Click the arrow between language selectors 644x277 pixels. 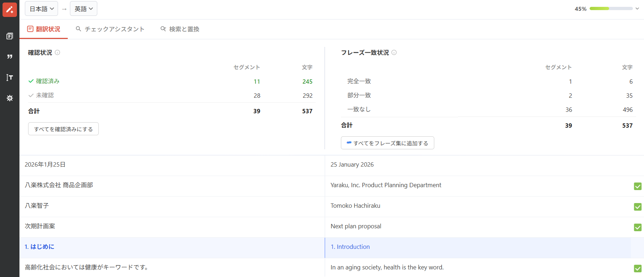click(64, 9)
